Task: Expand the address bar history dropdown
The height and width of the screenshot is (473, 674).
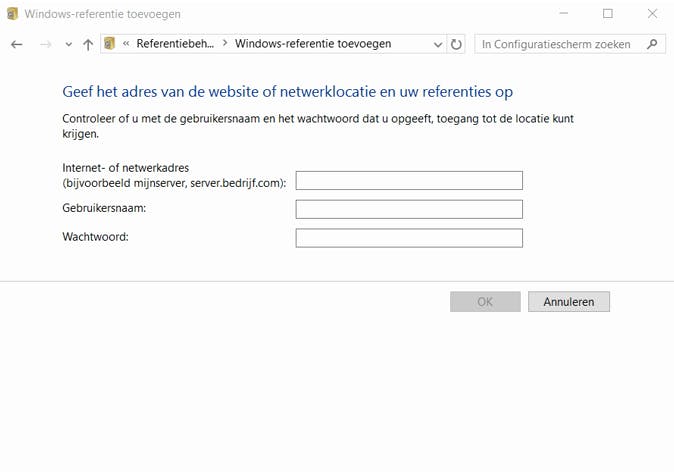Action: pos(438,44)
